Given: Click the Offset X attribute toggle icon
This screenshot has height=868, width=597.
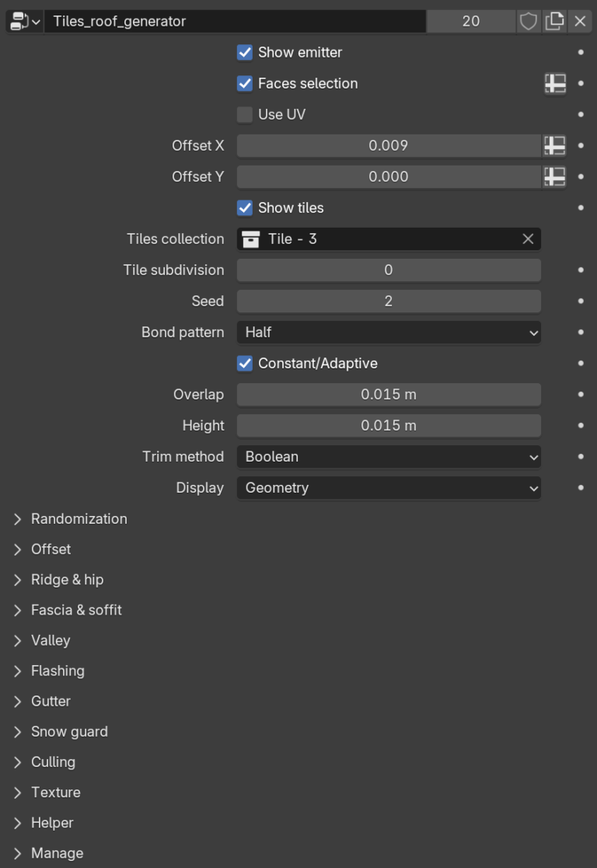Looking at the screenshot, I should (554, 145).
